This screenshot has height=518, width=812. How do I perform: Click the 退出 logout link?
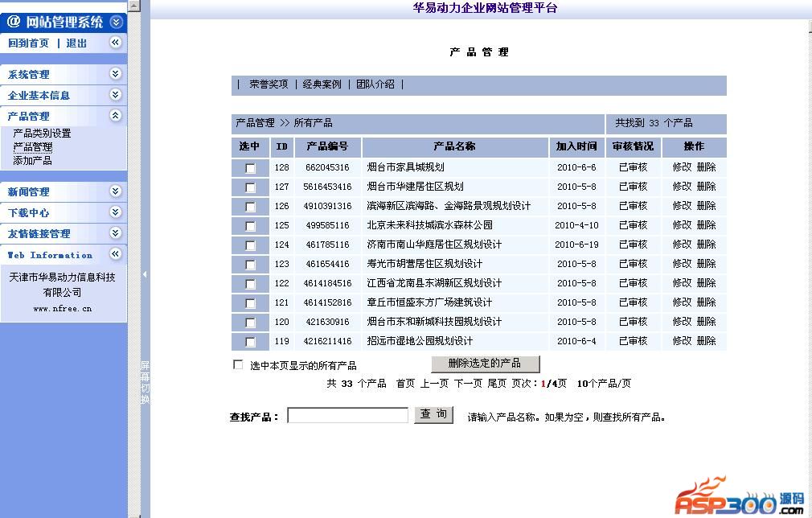(x=76, y=43)
